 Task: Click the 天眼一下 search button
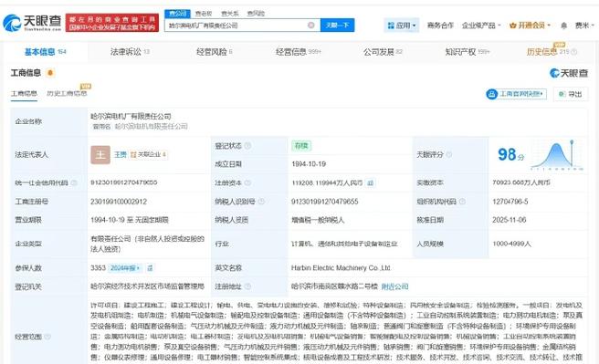pyautogui.click(x=337, y=26)
